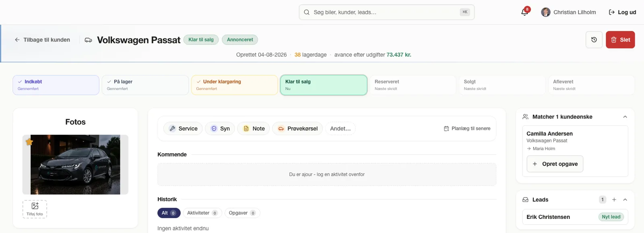The height and width of the screenshot is (233, 644).
Task: Show Alt history filter
Action: 169,213
